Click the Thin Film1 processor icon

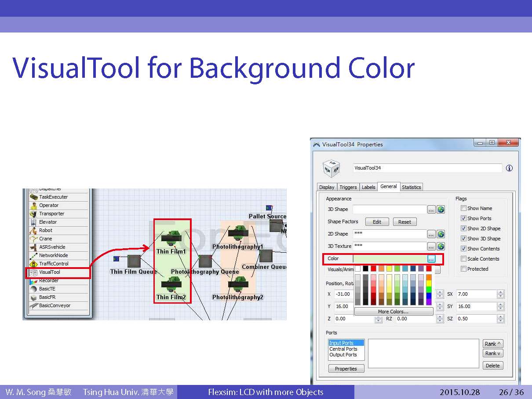click(171, 239)
